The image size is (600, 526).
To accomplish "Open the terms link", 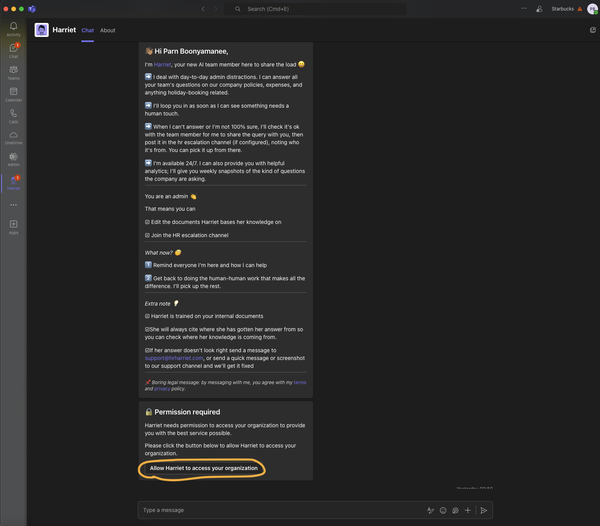I will click(300, 382).
